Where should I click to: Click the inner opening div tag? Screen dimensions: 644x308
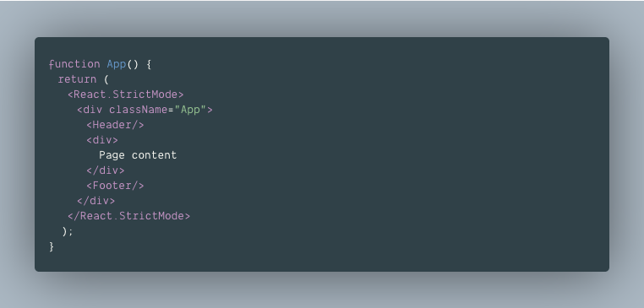[102, 140]
